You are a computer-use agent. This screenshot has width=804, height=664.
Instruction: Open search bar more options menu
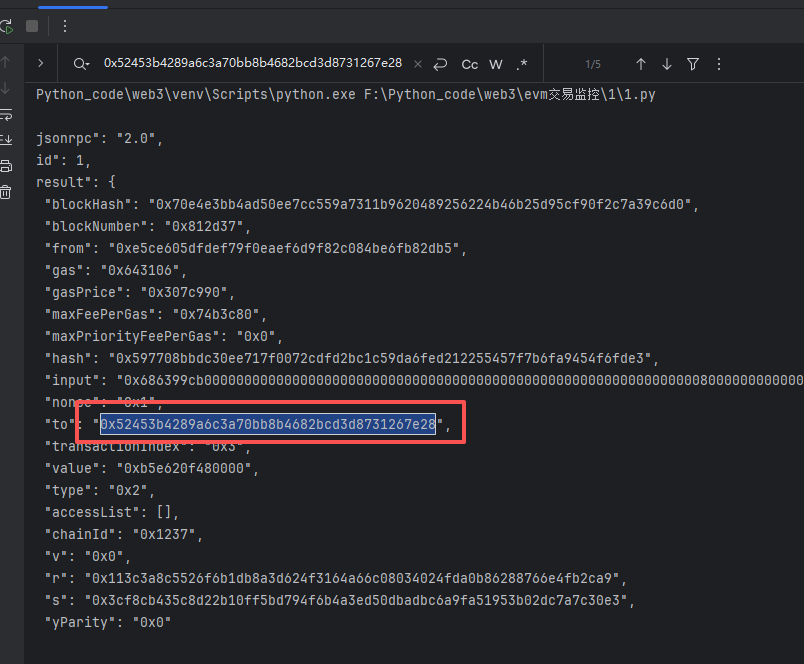point(719,64)
